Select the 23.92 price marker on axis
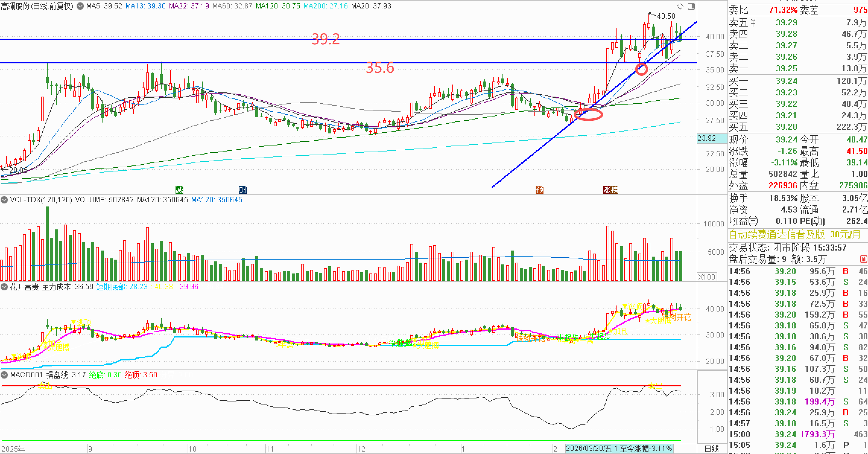Screen dimensions: 868x454 [x=707, y=138]
